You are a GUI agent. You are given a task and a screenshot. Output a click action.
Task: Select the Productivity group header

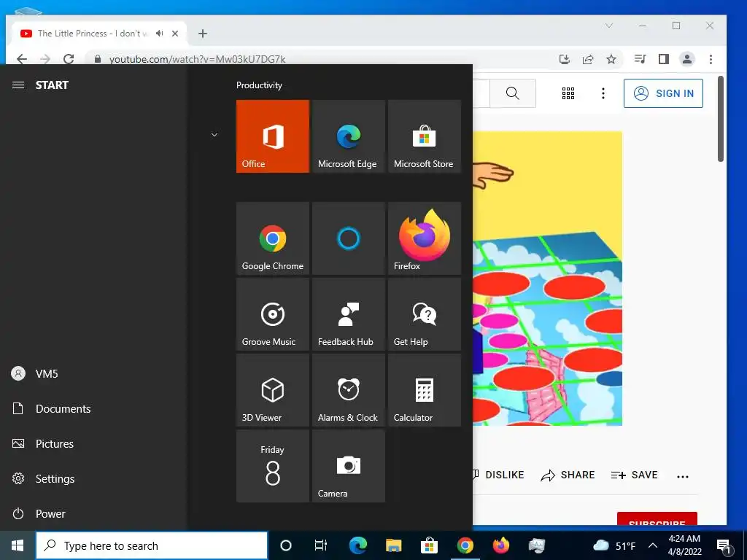click(x=259, y=85)
